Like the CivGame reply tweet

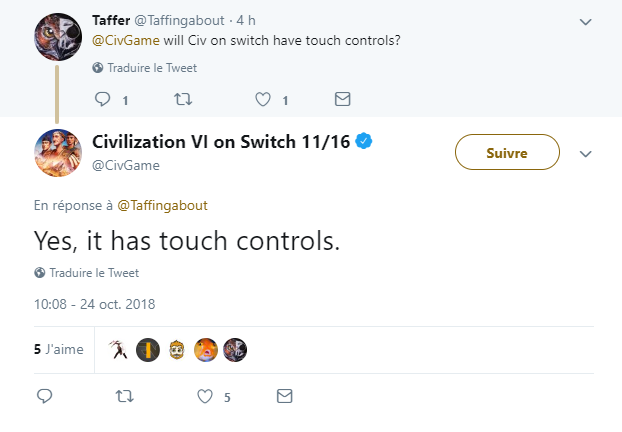pyautogui.click(x=206, y=397)
